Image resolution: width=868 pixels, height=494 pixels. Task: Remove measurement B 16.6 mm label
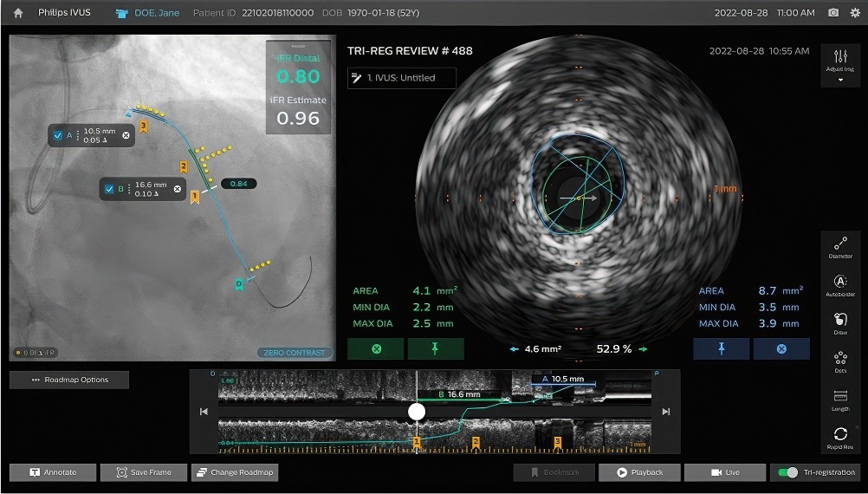point(177,189)
